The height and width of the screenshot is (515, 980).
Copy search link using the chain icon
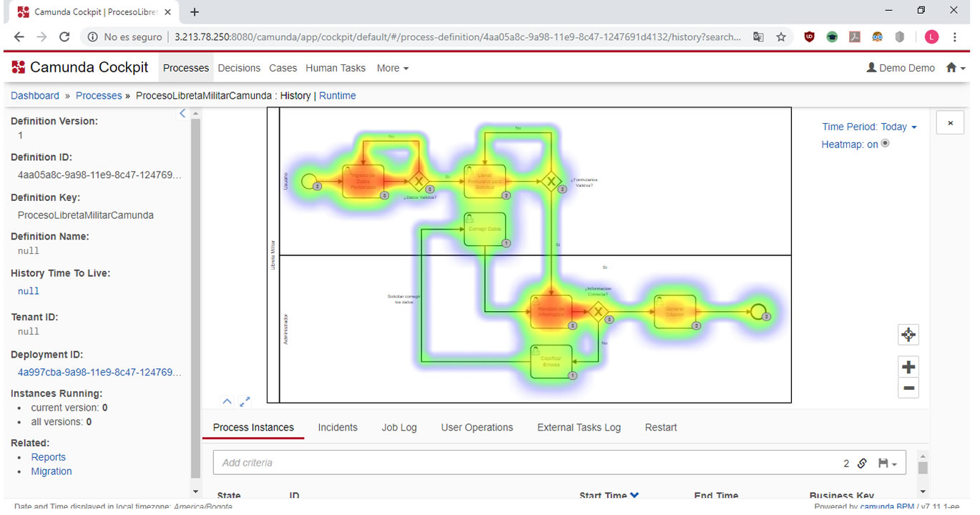coord(862,463)
